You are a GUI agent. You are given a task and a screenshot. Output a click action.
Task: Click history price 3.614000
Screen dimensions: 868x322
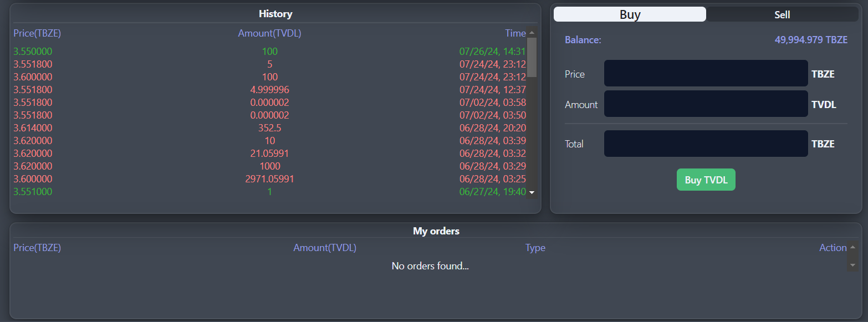(x=33, y=128)
